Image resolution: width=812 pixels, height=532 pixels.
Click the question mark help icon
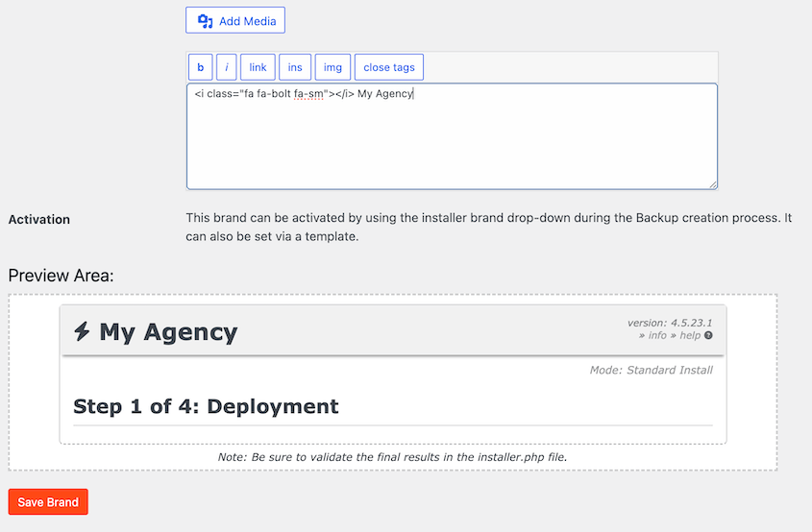[708, 336]
